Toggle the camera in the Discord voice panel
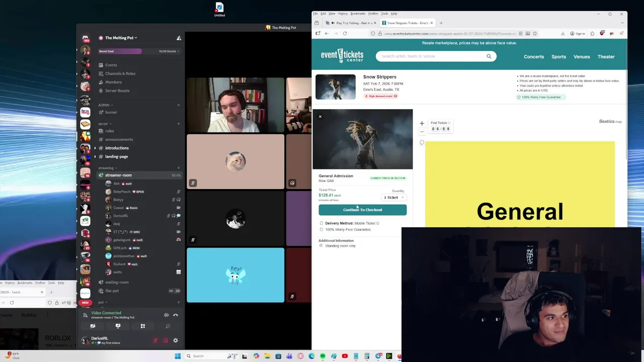This screenshot has width=644, height=362. pos(93,326)
